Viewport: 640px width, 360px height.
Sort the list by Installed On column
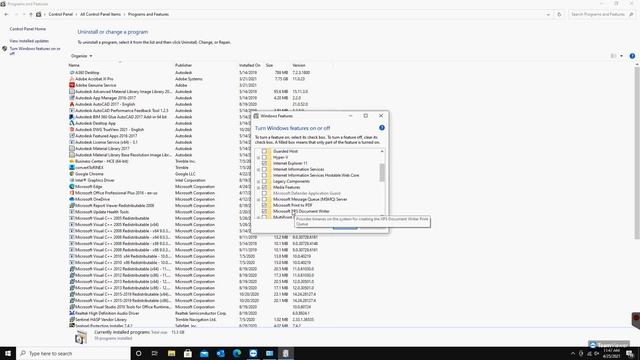click(249, 65)
